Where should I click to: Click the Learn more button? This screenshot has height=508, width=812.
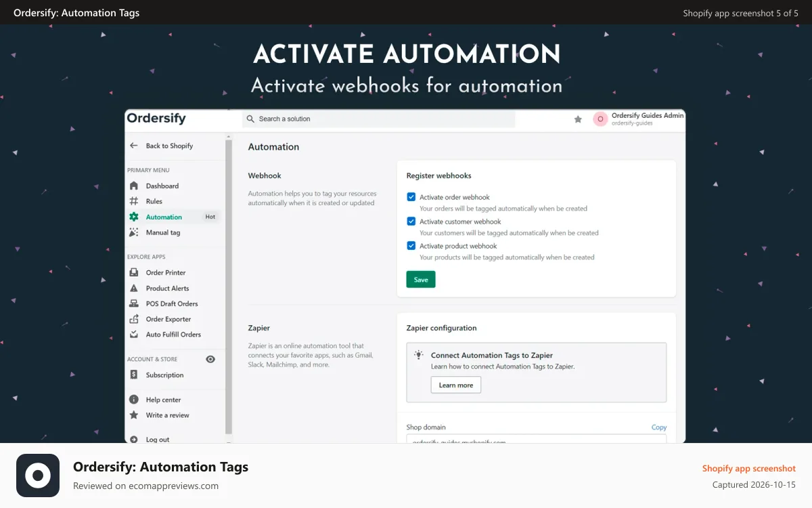(456, 385)
